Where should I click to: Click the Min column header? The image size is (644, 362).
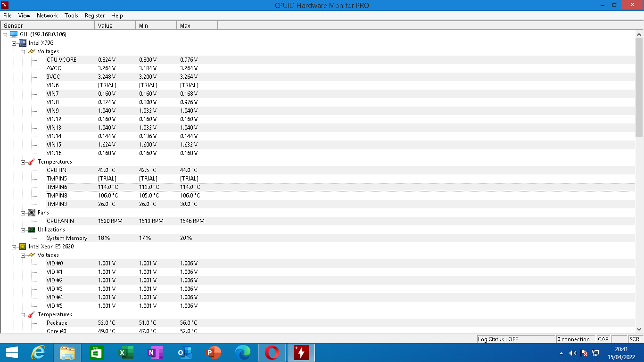pos(156,25)
